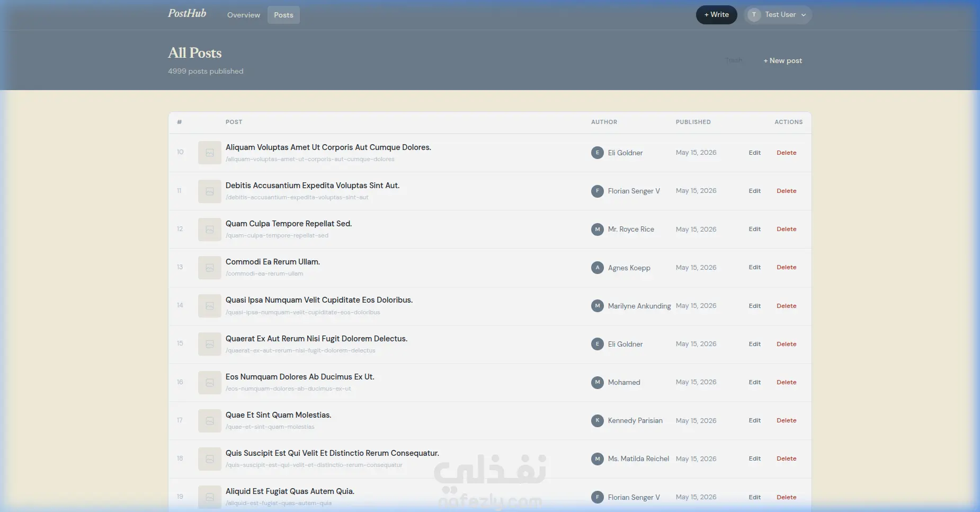Edit the Quaerat Ex Aut Rerum post

click(754, 344)
